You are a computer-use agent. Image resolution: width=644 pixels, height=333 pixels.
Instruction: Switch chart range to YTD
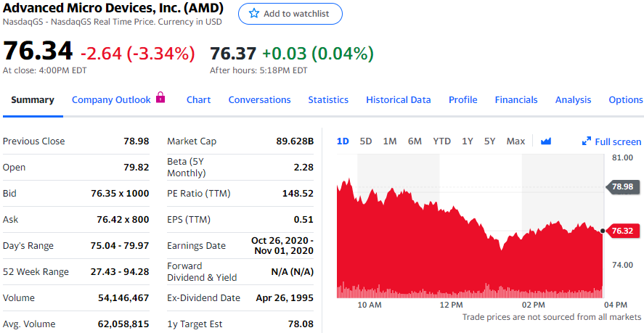pyautogui.click(x=441, y=141)
